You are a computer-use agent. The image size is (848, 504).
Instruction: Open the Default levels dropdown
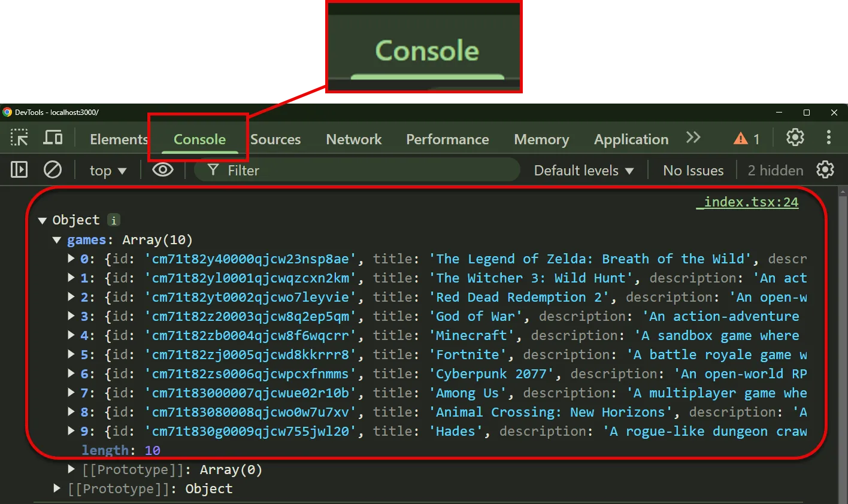point(583,170)
